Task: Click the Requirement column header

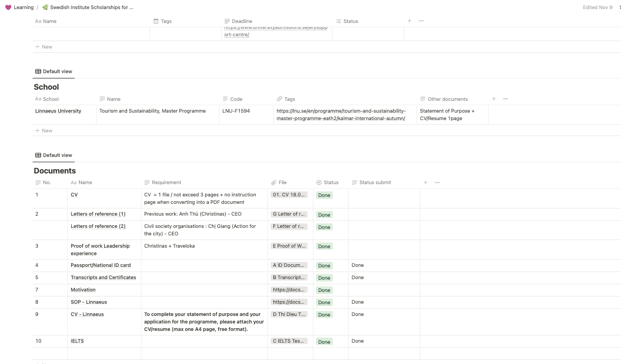Action: [x=166, y=183]
